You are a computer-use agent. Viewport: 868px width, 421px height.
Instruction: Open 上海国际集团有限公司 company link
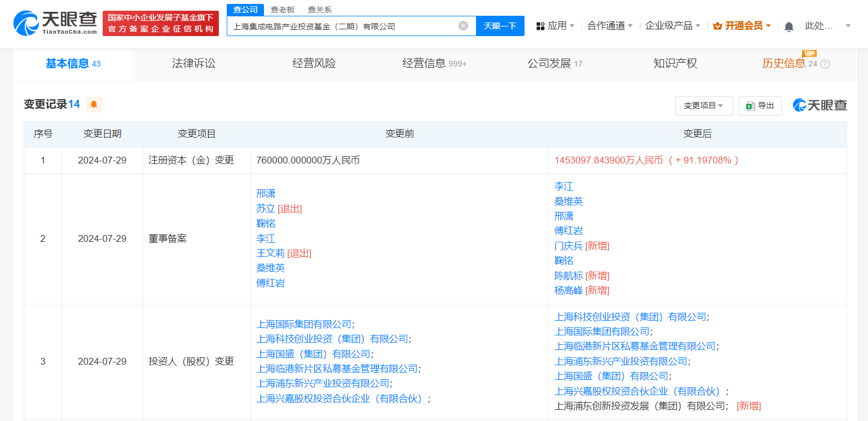coord(303,324)
